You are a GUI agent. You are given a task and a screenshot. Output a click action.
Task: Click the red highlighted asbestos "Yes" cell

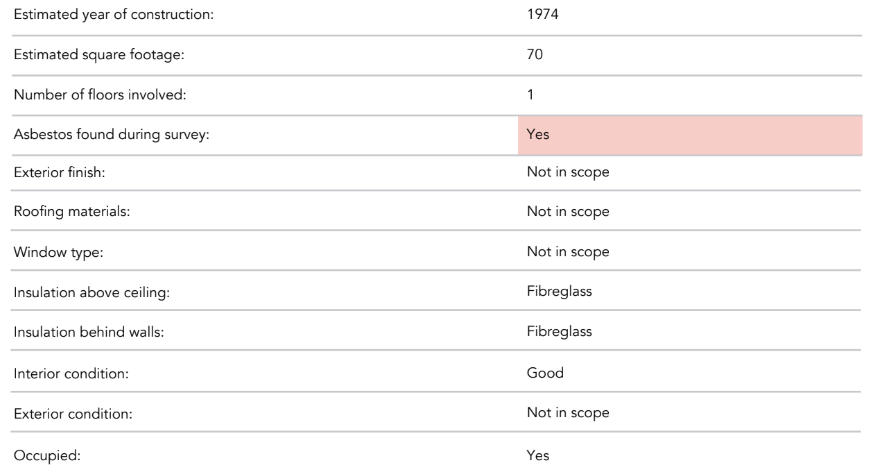(x=689, y=134)
